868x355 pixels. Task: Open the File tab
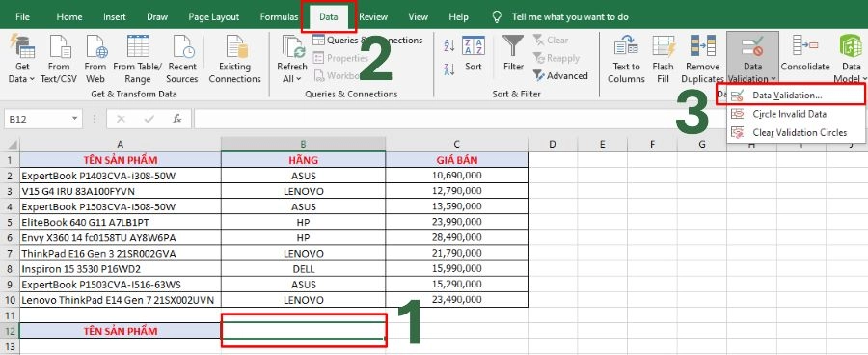pyautogui.click(x=23, y=17)
